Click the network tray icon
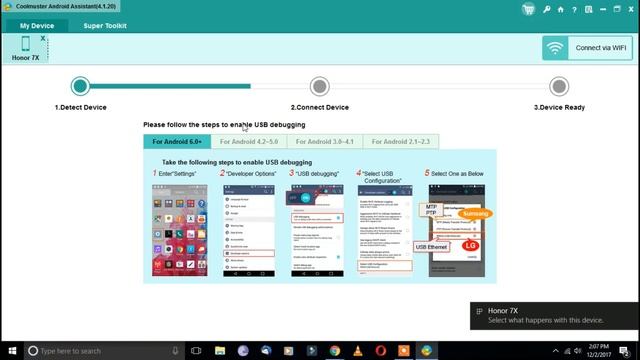 pyautogui.click(x=567, y=351)
